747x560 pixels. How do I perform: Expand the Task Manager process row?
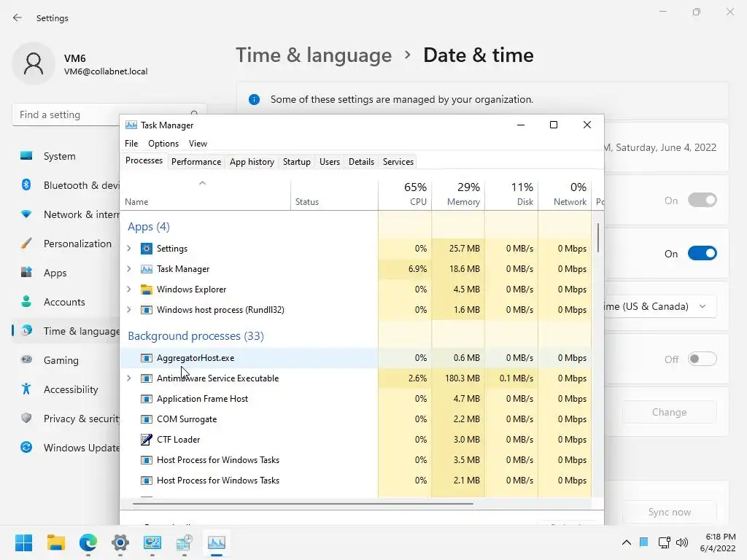[128, 269]
